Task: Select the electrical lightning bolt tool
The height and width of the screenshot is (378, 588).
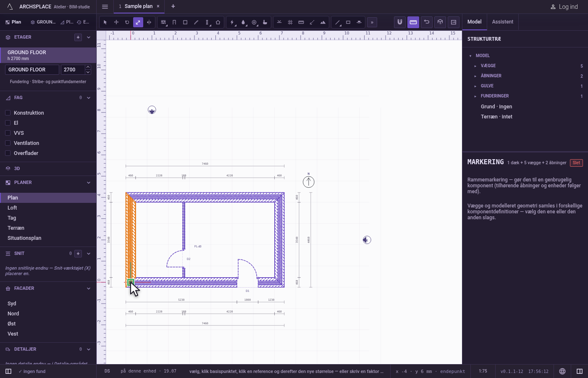Action: pyautogui.click(x=232, y=22)
